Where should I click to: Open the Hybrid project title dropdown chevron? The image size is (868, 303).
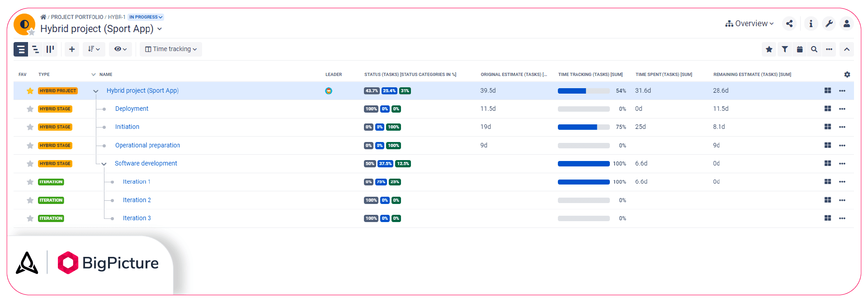coord(160,29)
